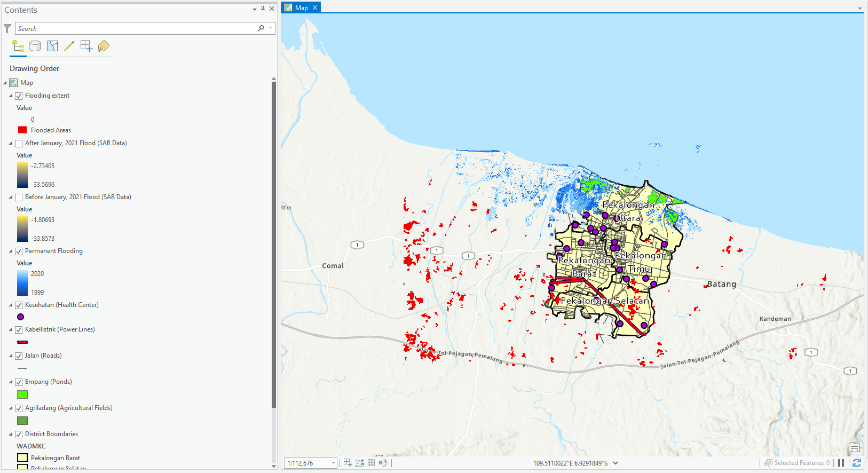Uncheck the Flooding extent layer
This screenshot has height=473, width=868.
point(19,96)
